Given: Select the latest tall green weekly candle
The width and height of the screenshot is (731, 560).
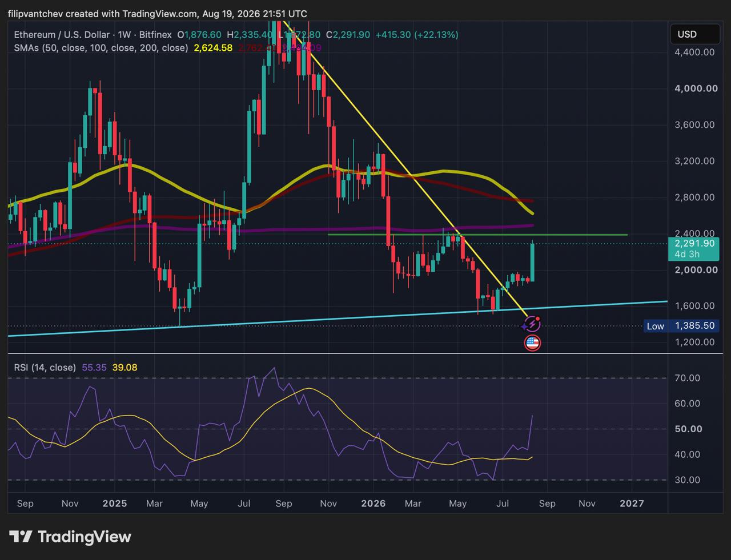Looking at the screenshot, I should coord(532,262).
